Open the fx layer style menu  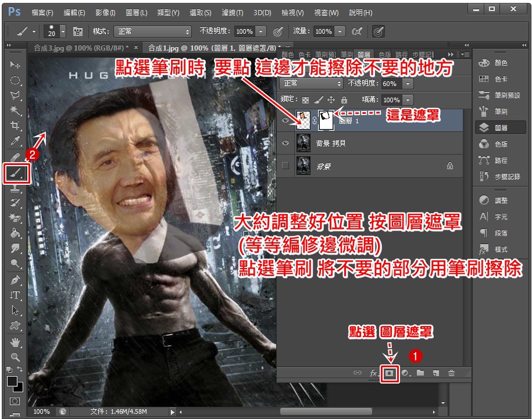coord(374,373)
